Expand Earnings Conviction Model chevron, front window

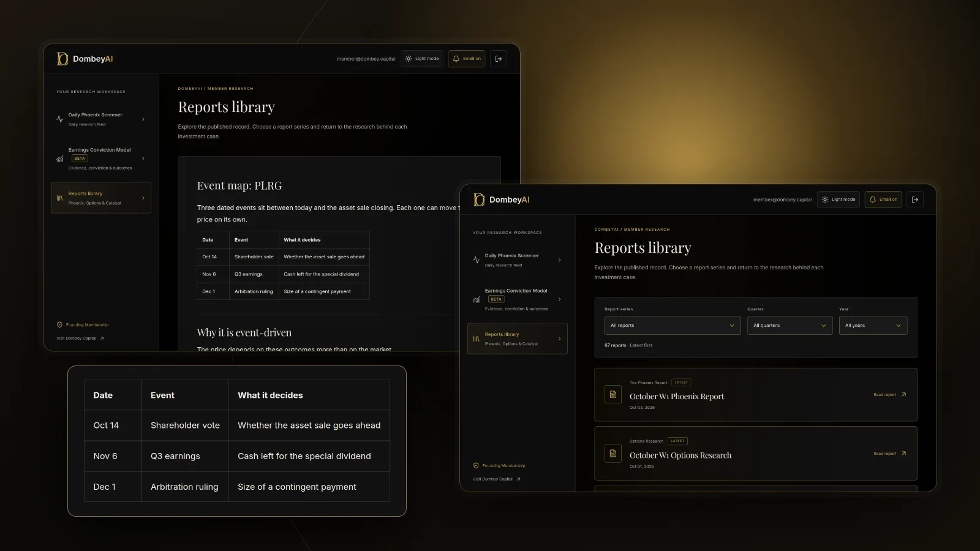pos(560,299)
